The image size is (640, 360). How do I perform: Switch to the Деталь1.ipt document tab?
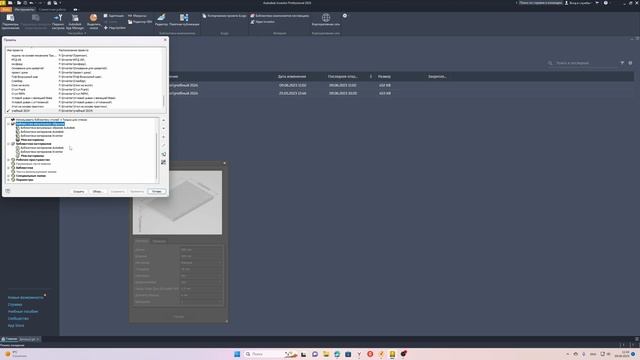click(x=28, y=339)
